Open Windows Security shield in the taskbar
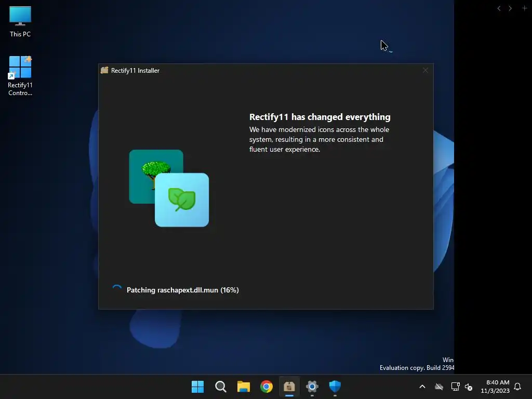This screenshot has height=399, width=532. [335, 387]
